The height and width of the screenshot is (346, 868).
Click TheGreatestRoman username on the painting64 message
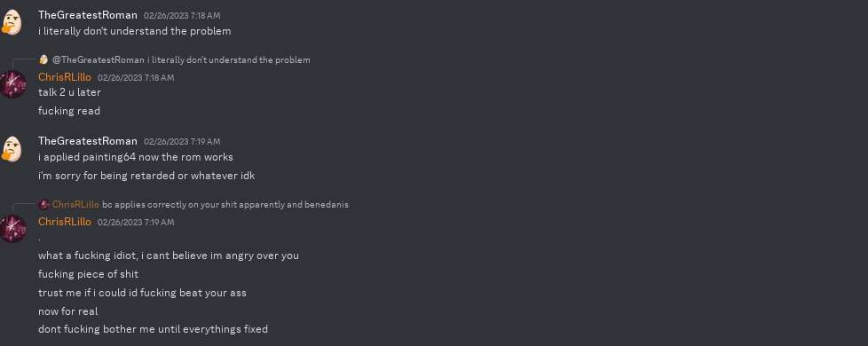(88, 141)
